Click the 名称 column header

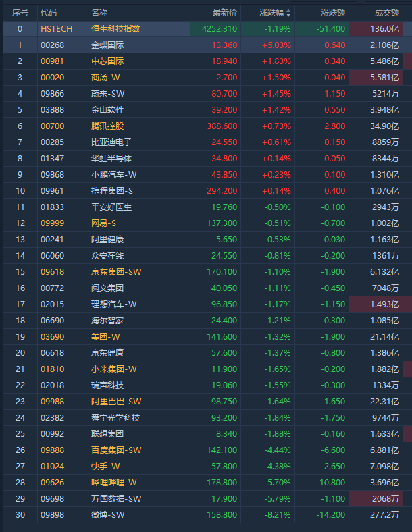point(99,13)
